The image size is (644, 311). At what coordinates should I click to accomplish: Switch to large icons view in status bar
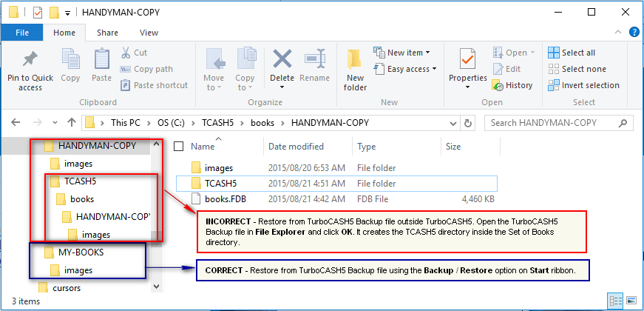[x=631, y=301]
